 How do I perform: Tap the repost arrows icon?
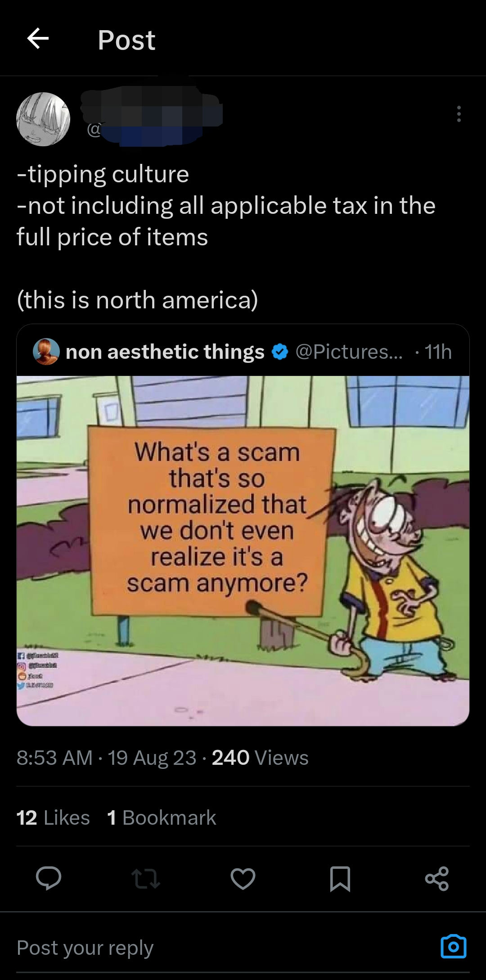tap(145, 879)
